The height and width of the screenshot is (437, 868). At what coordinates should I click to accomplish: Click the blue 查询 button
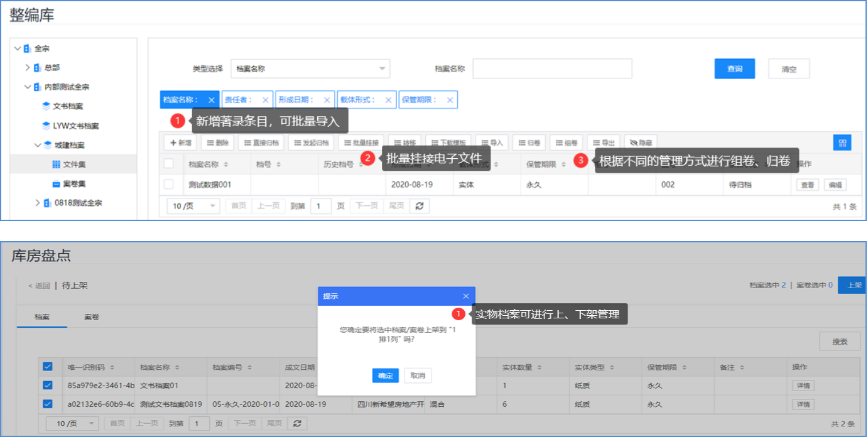(734, 69)
